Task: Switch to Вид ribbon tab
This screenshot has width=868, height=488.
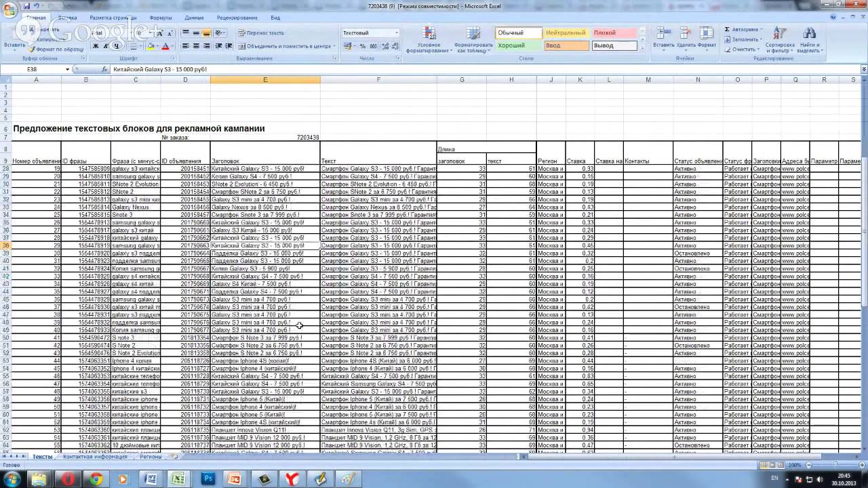Action: point(275,18)
